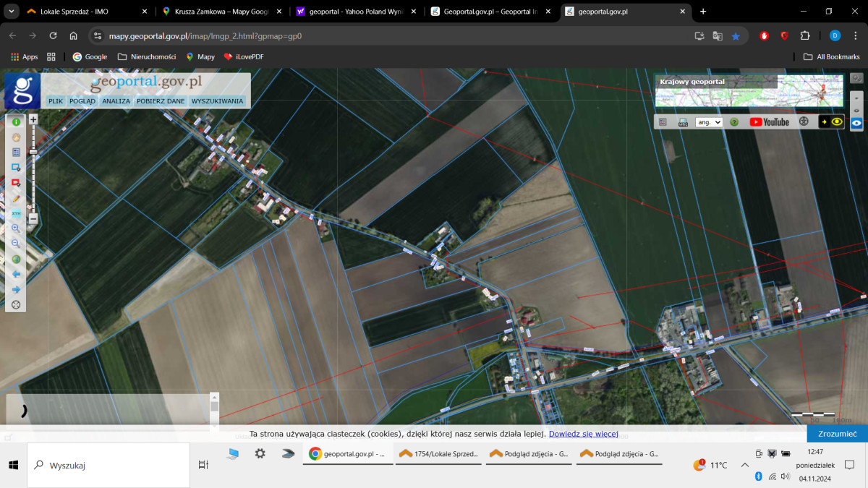This screenshot has width=868, height=488.
Task: Click the magnifier zoom-in tool
Action: click(16, 228)
